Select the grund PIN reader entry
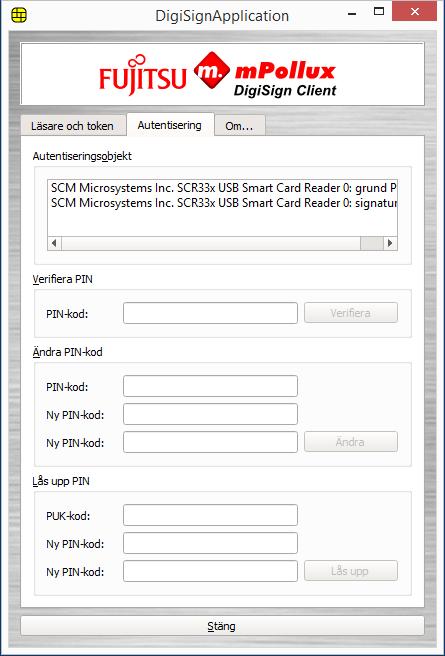This screenshot has height=656, width=445. click(223, 188)
